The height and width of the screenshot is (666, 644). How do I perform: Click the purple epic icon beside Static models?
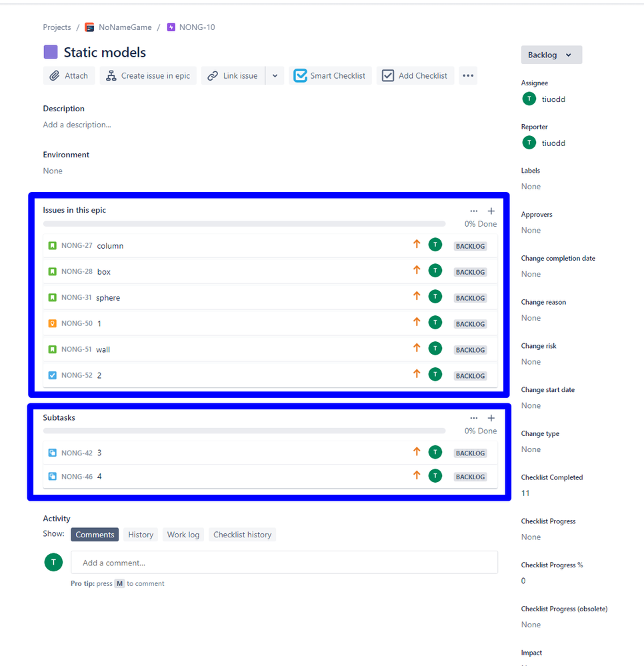point(50,52)
